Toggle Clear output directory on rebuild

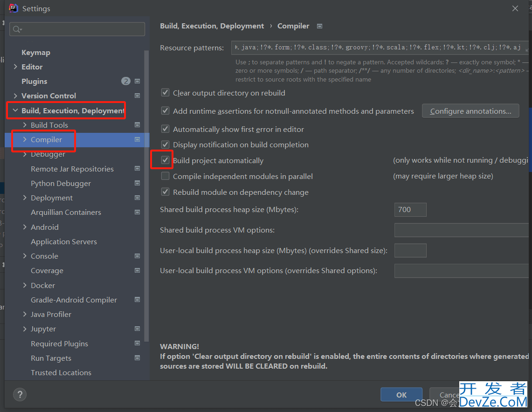tap(165, 93)
